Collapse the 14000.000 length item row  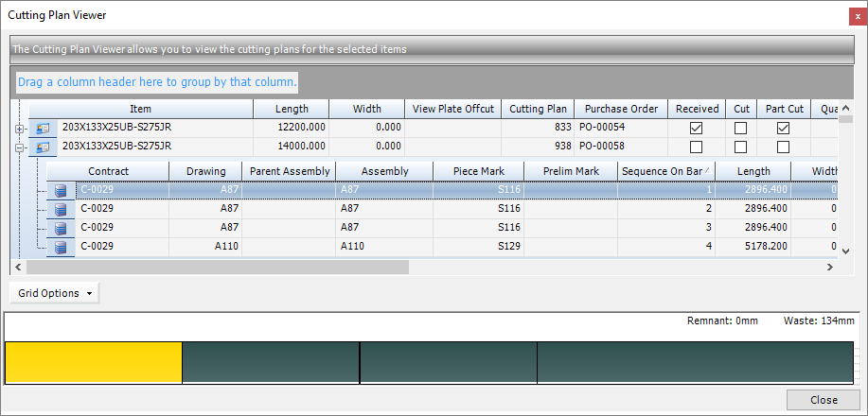(x=18, y=147)
